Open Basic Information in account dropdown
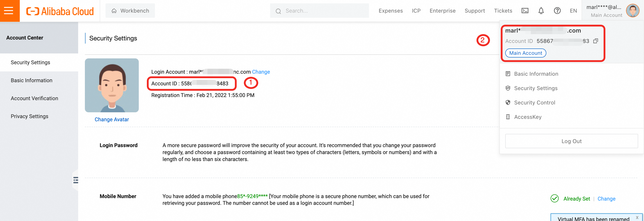Screen dimensions: 644x221 pyautogui.click(x=536, y=74)
